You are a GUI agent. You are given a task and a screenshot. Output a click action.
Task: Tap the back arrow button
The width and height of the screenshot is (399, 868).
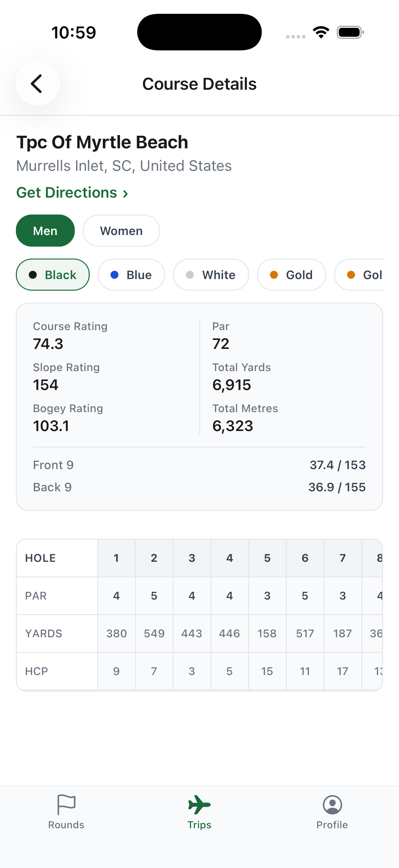pos(37,83)
